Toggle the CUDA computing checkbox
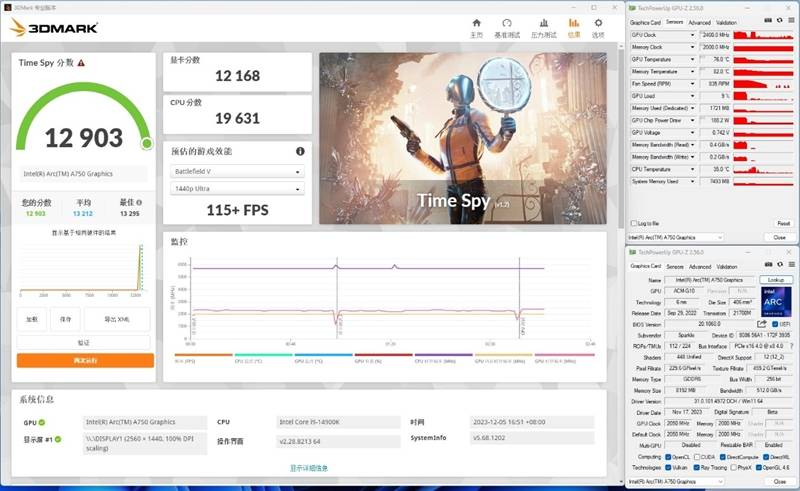Image resolution: width=800 pixels, height=491 pixels. tap(699, 456)
